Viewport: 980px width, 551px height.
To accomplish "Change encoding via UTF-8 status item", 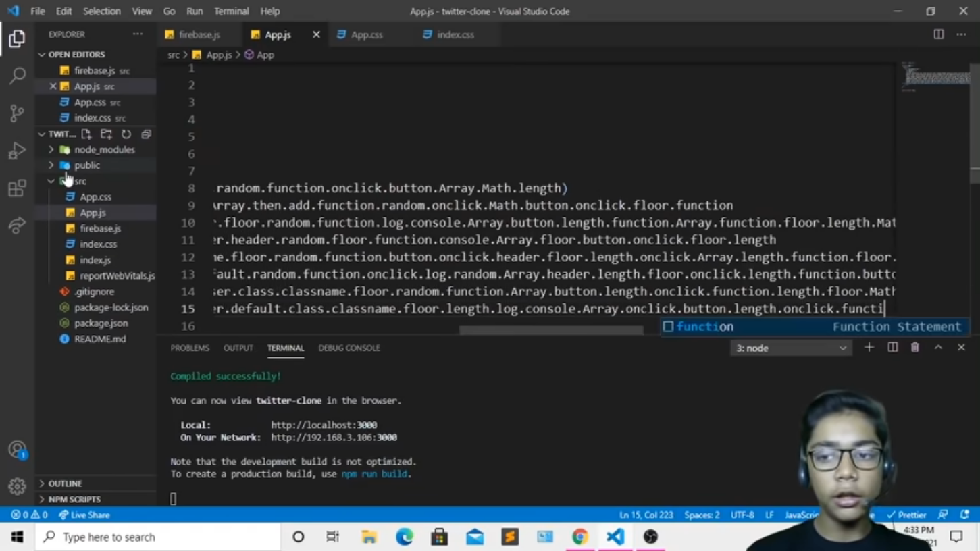I will point(742,515).
